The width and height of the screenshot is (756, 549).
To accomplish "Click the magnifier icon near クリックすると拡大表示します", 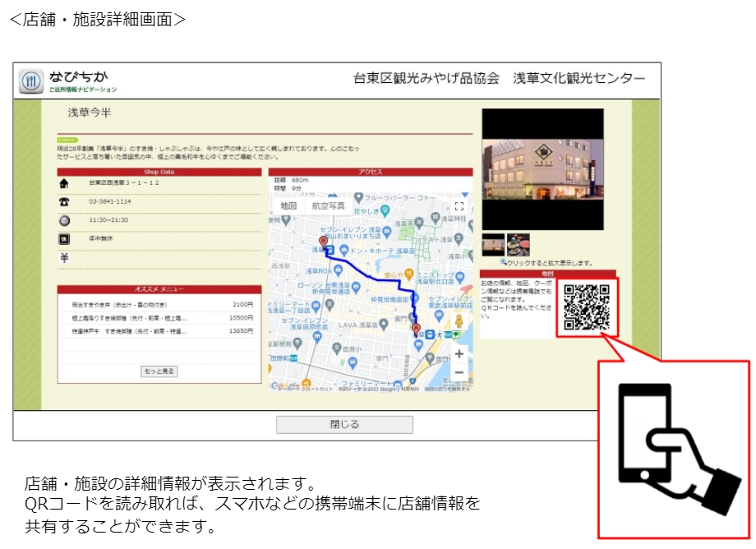I will point(503,262).
